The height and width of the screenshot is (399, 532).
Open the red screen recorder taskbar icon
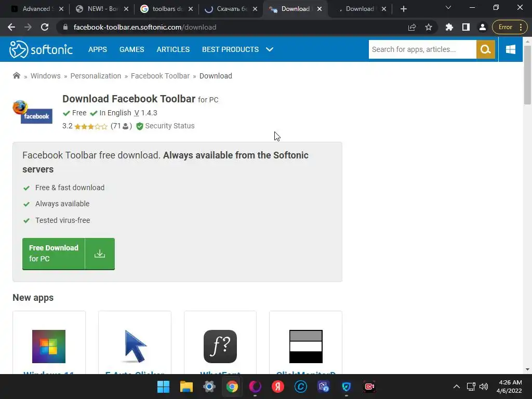(x=369, y=387)
